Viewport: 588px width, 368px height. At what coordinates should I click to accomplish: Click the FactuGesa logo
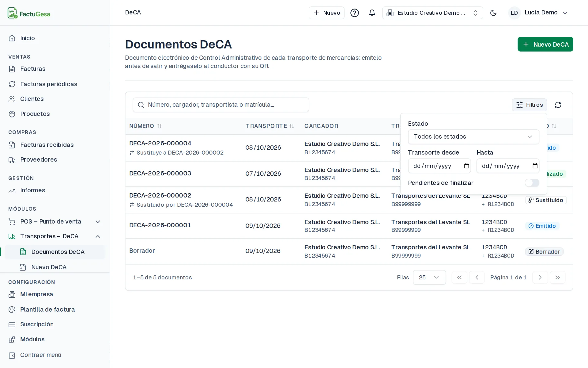click(29, 13)
